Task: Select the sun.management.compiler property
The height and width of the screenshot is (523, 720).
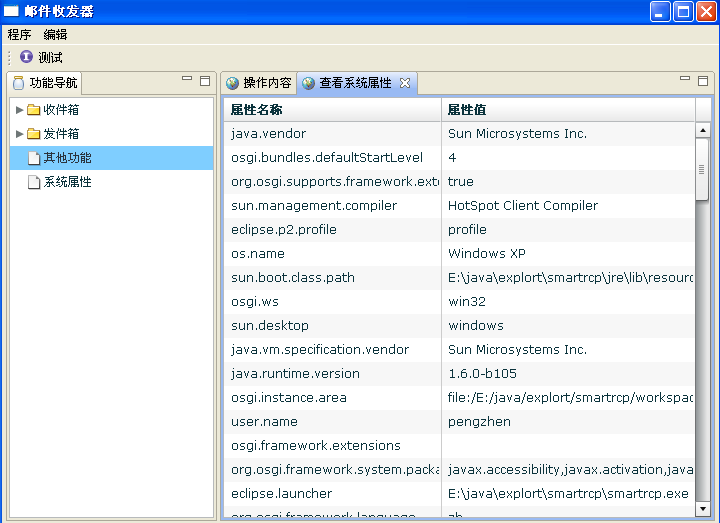Action: click(314, 206)
